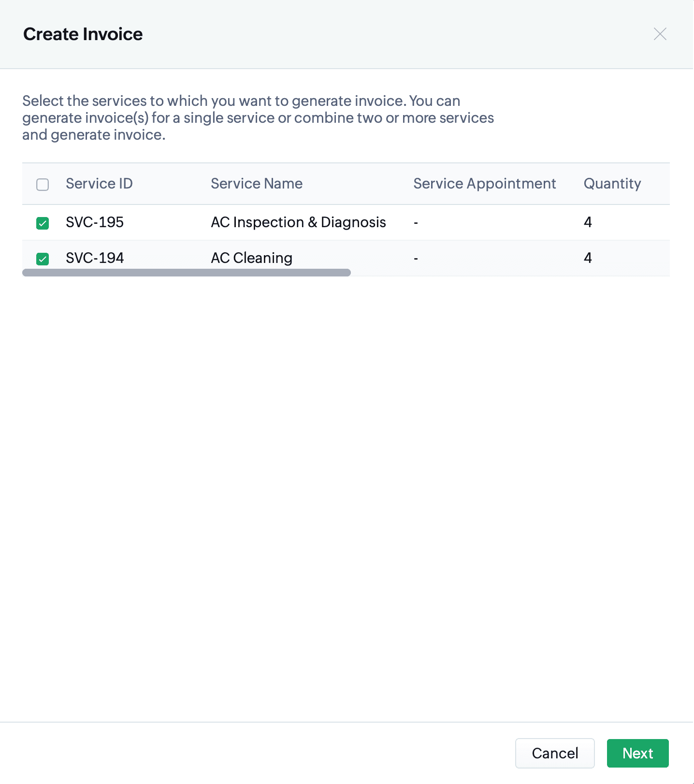Click the Create Invoice dialog title
The image size is (694, 784).
tap(83, 34)
